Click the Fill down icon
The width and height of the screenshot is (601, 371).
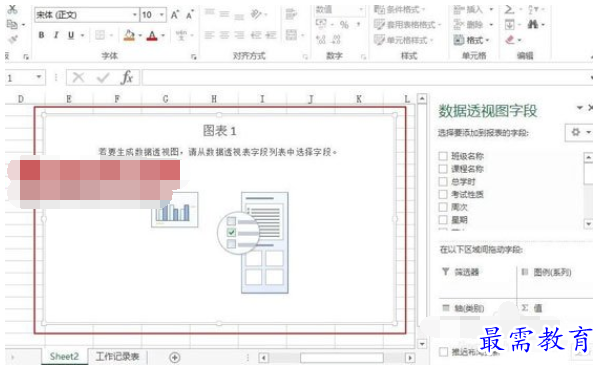point(509,25)
